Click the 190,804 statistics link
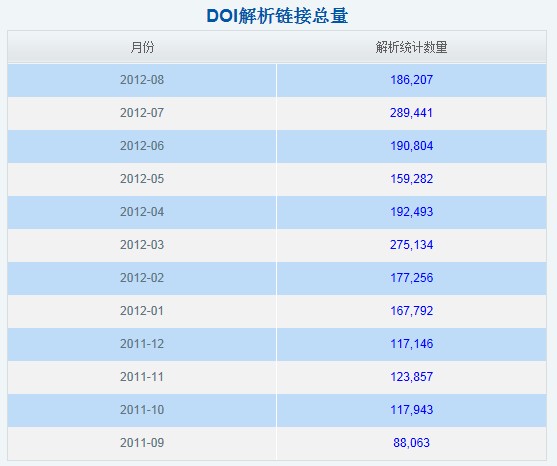 [x=411, y=146]
